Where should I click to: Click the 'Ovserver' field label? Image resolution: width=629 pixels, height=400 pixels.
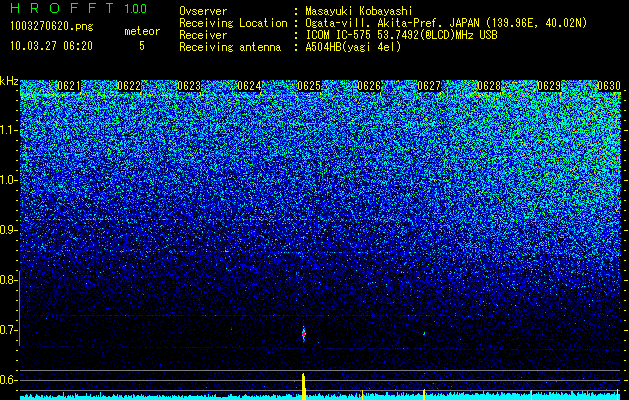pyautogui.click(x=203, y=11)
